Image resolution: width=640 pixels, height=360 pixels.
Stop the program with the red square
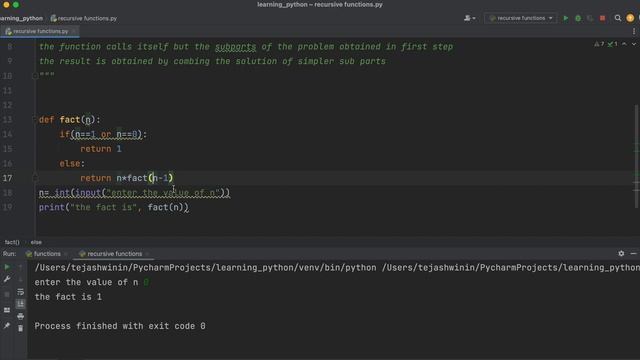(x=602, y=18)
